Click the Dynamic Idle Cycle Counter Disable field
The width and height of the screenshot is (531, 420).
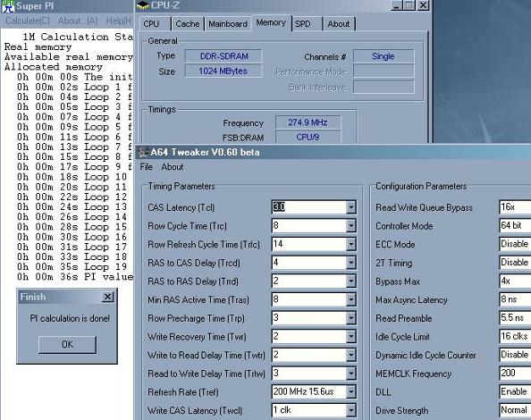point(515,355)
